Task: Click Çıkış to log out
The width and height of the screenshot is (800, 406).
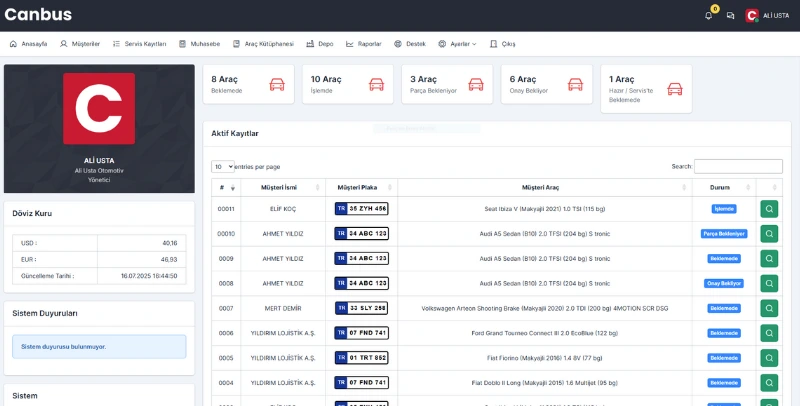Action: tap(503, 44)
